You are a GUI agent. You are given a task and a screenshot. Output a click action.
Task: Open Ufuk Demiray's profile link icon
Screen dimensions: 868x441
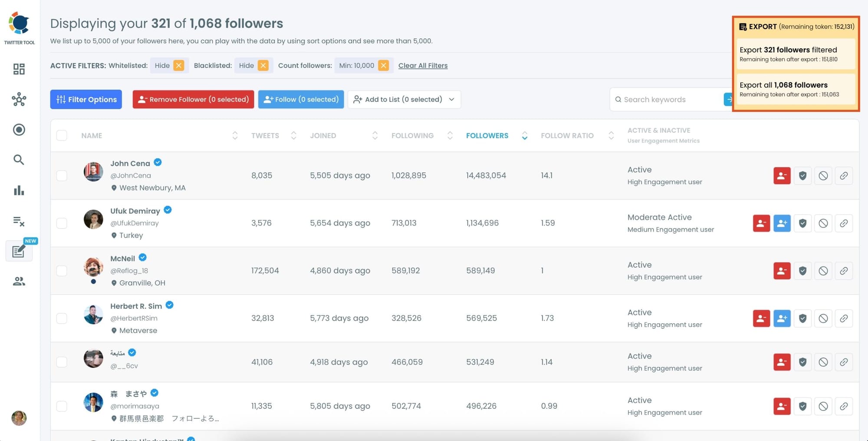tap(844, 223)
